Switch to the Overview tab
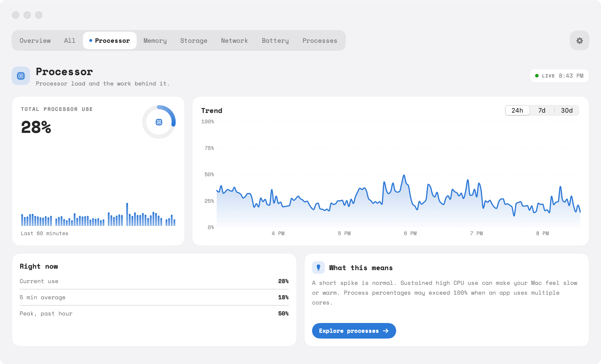This screenshot has width=601, height=364. pos(35,40)
